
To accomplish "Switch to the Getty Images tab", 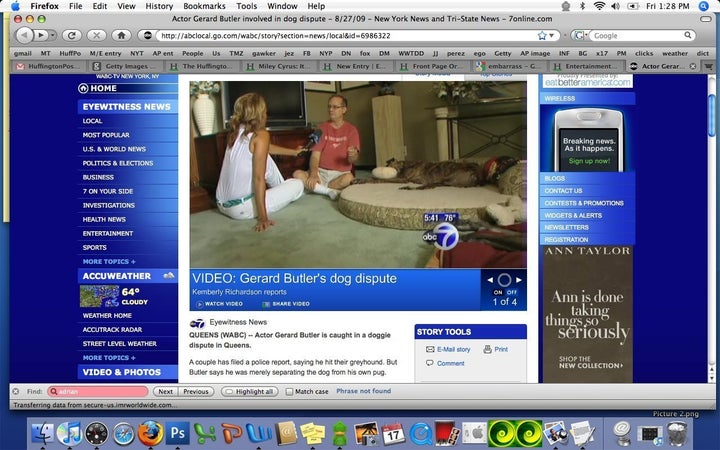I will (x=126, y=66).
